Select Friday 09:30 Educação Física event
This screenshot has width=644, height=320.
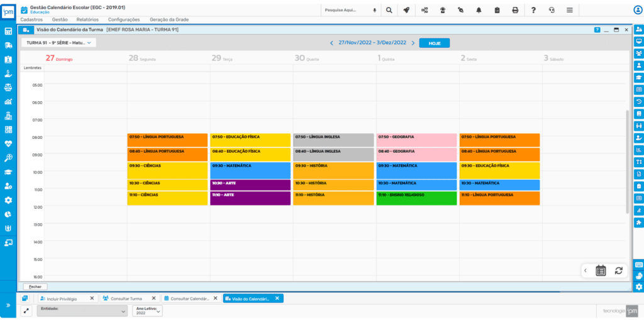(x=500, y=170)
